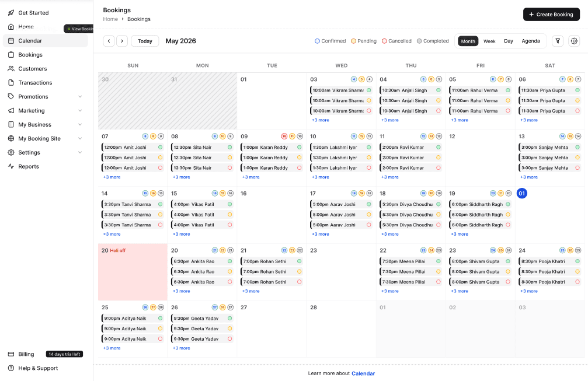Screen dimensions: 588x381
Task: Click blue confirmed count badge on day 03
Action: (x=354, y=79)
